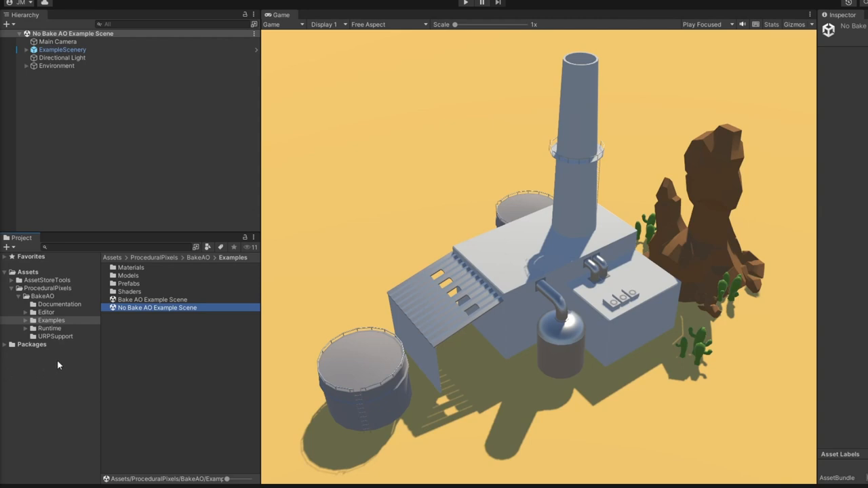Click the Stats button in Game view

(x=771, y=24)
